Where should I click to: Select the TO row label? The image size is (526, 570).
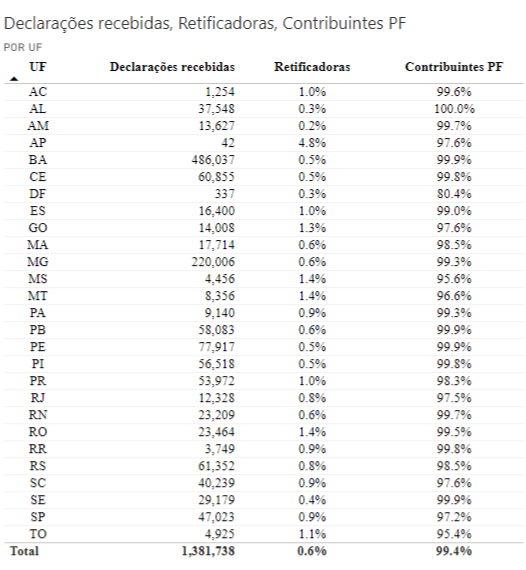point(38,534)
